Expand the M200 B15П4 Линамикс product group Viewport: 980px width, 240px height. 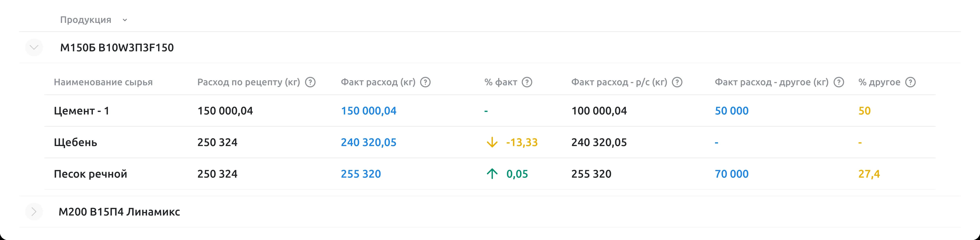[34, 212]
